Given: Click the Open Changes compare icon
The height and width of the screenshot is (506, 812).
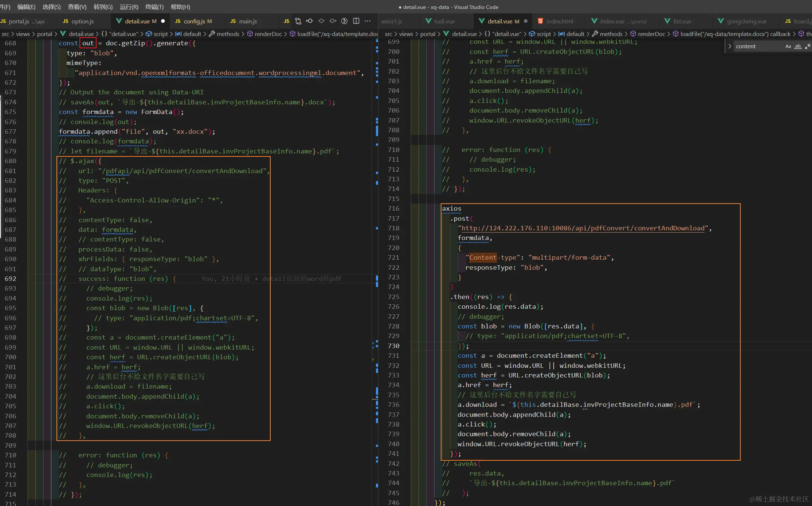Looking at the screenshot, I should click(x=298, y=21).
